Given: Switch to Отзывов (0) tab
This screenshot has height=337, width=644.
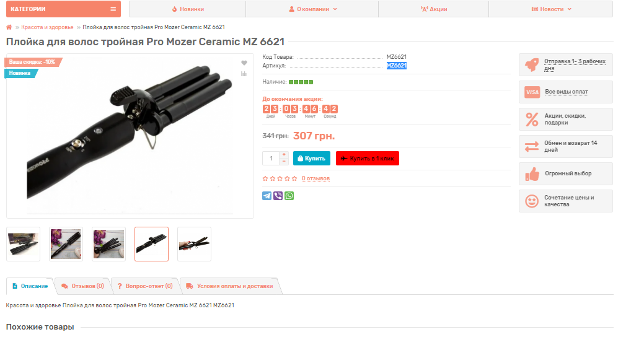Looking at the screenshot, I should click(83, 286).
